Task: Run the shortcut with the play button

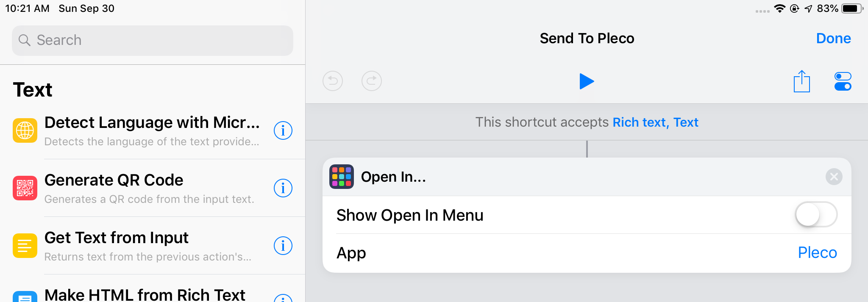Action: tap(587, 81)
